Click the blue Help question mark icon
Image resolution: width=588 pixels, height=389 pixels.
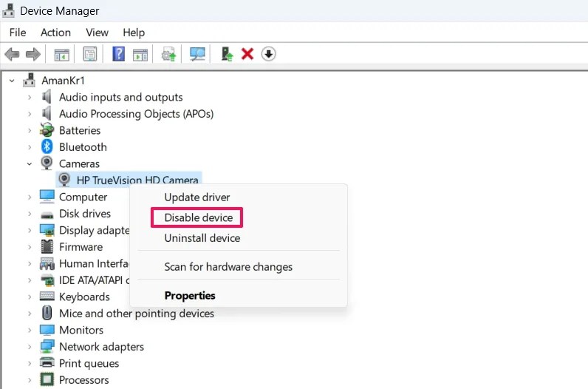118,54
